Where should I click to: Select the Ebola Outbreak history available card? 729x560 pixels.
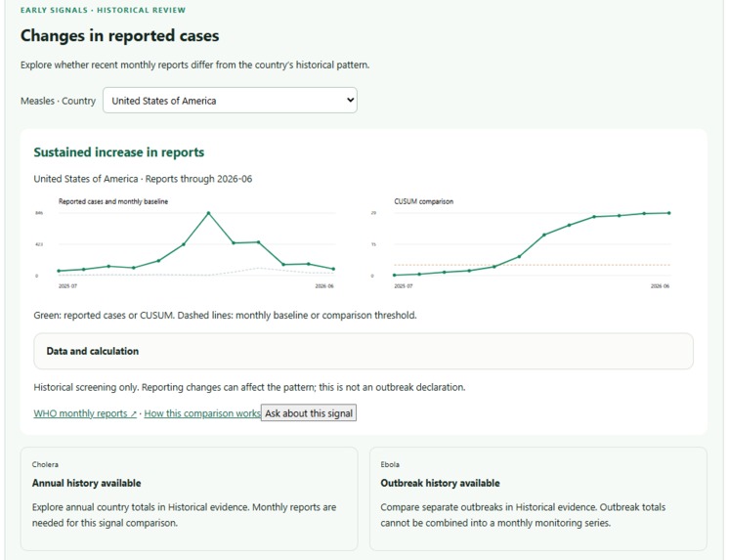pos(537,498)
